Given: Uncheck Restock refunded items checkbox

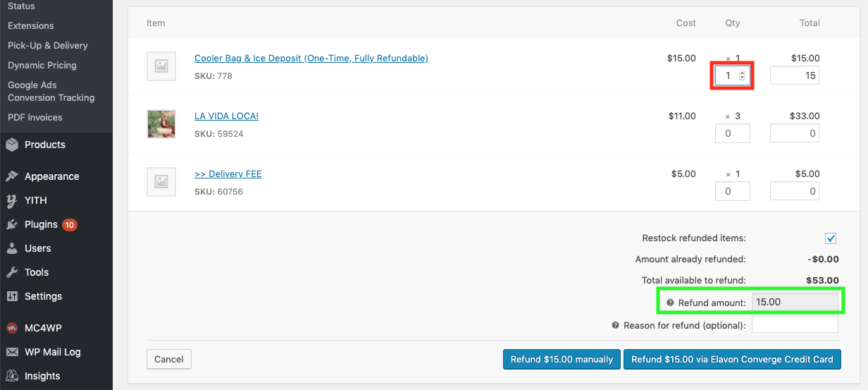Looking at the screenshot, I should (831, 238).
